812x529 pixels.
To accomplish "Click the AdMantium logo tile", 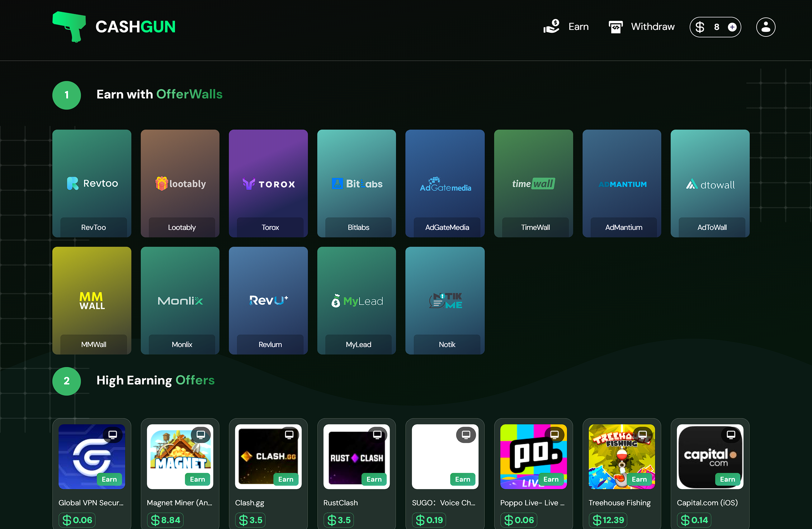I will (x=622, y=184).
